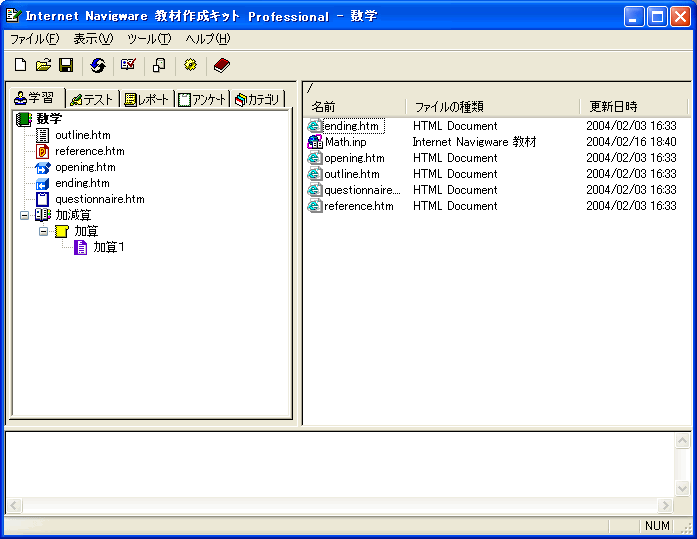Sort by the 名前 column header
Image resolution: width=697 pixels, height=539 pixels.
356,107
